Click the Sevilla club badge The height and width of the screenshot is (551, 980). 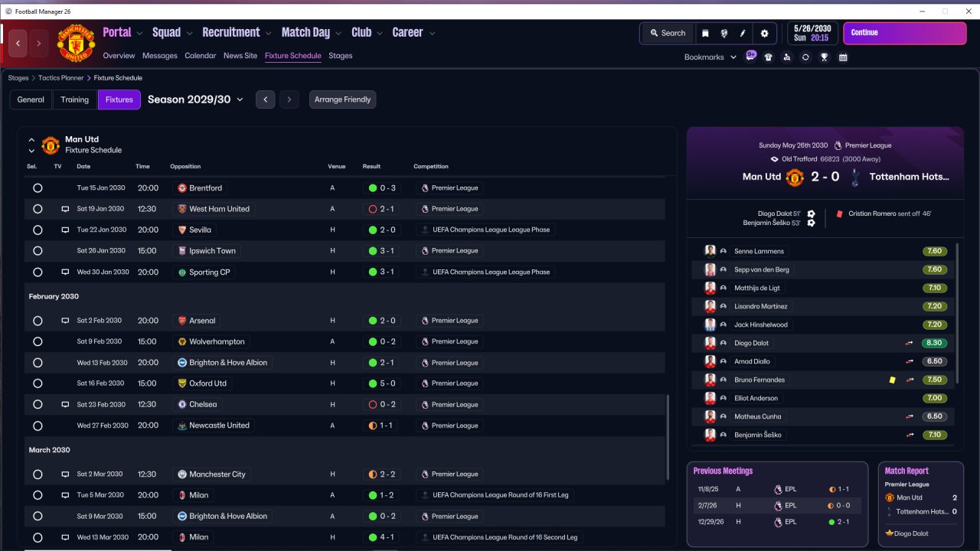point(181,230)
